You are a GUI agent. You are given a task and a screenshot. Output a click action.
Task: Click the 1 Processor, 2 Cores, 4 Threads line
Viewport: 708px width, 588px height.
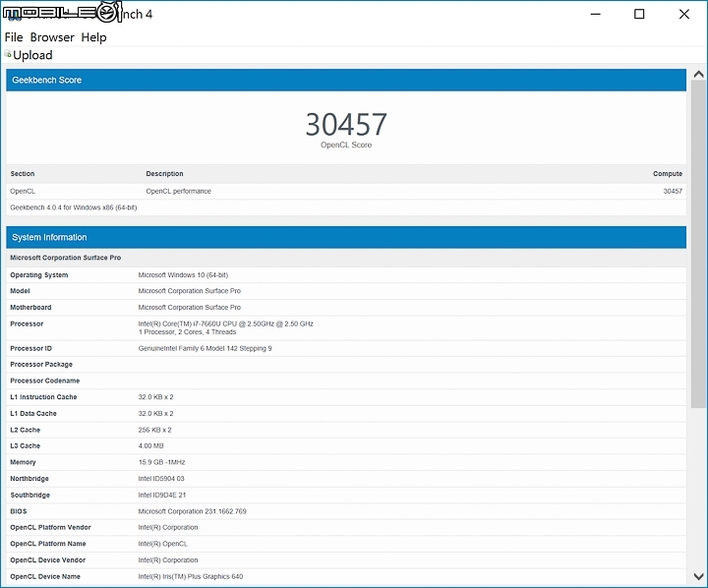pyautogui.click(x=187, y=332)
